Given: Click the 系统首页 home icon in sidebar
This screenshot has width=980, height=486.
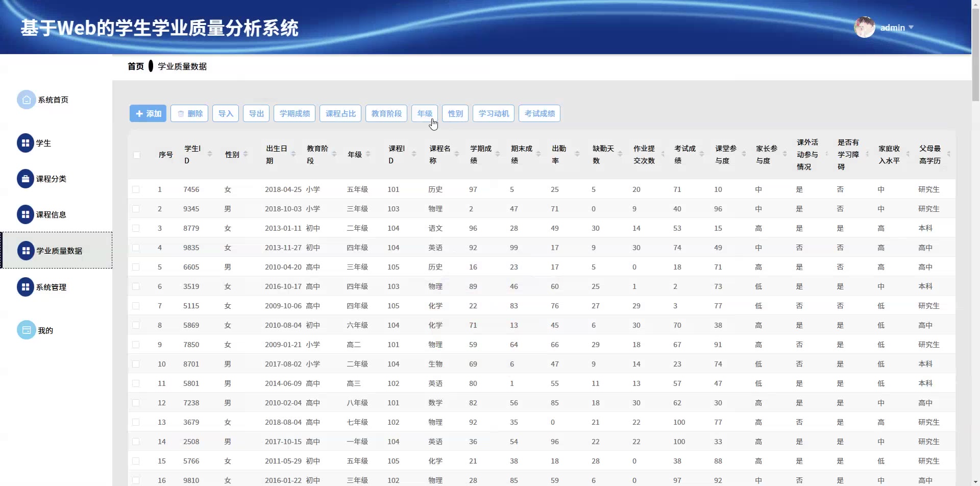Looking at the screenshot, I should click(x=26, y=100).
